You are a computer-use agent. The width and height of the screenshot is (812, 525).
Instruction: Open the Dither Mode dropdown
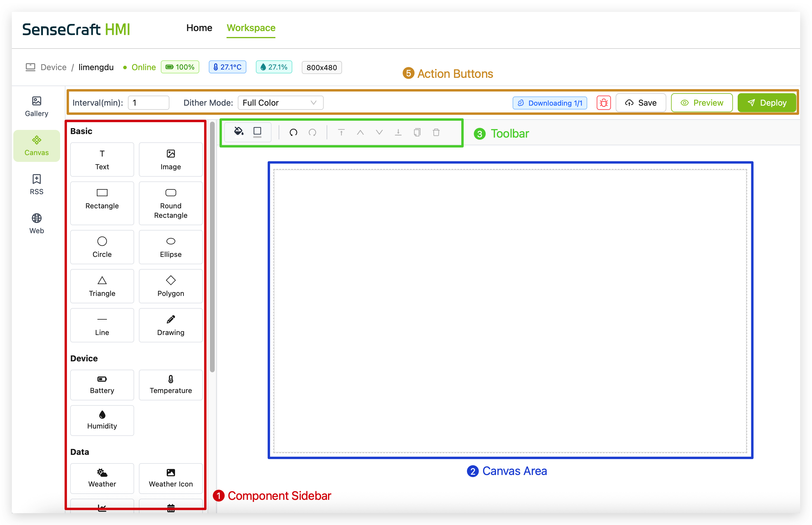click(280, 103)
